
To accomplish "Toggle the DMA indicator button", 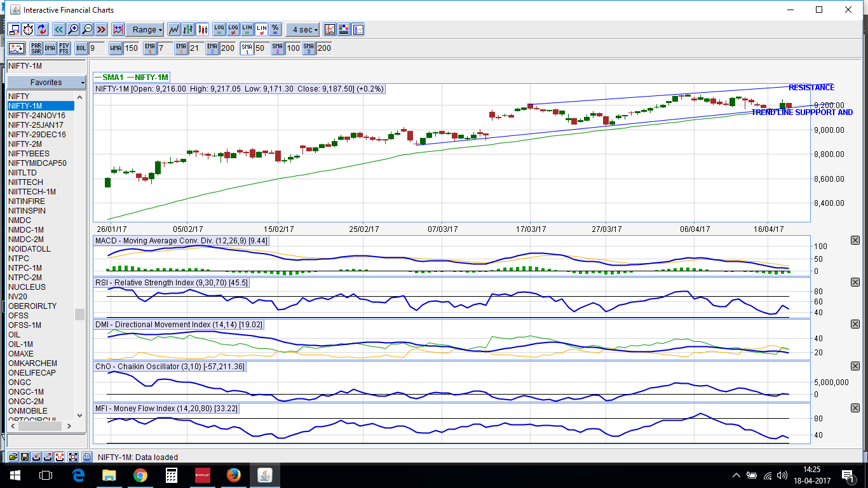I will pos(50,48).
